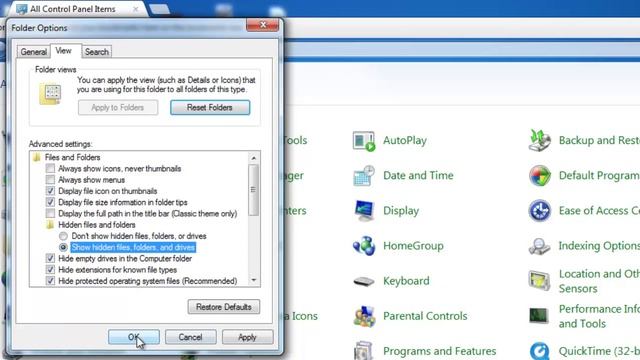This screenshot has height=360, width=640.
Task: Click the Performance Information and Tools icon
Action: point(539,316)
